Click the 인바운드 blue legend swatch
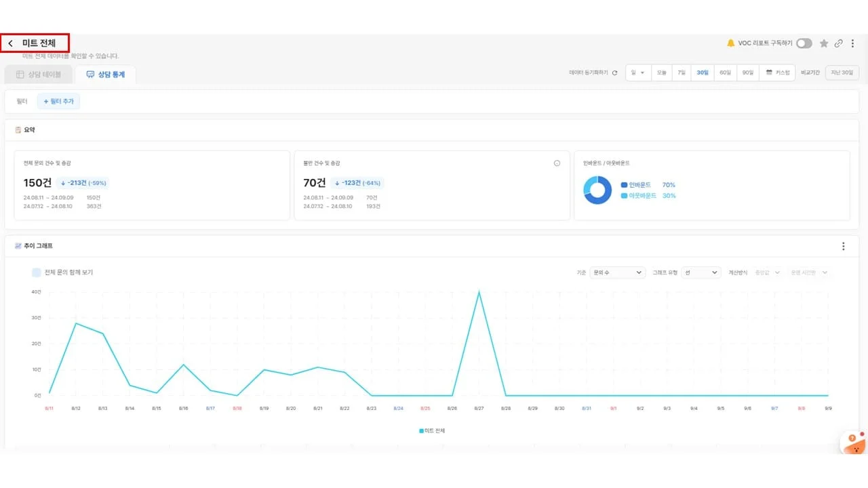 coord(625,185)
